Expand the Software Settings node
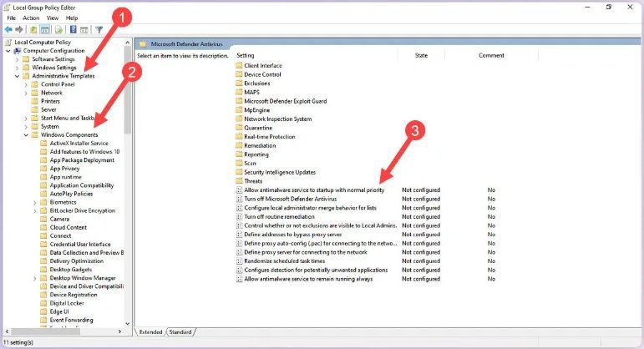This screenshot has height=349, width=644. click(17, 59)
